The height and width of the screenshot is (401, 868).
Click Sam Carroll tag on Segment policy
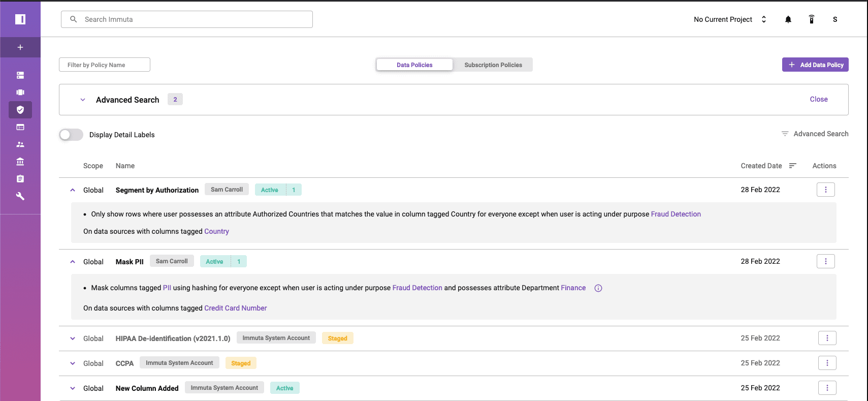227,189
